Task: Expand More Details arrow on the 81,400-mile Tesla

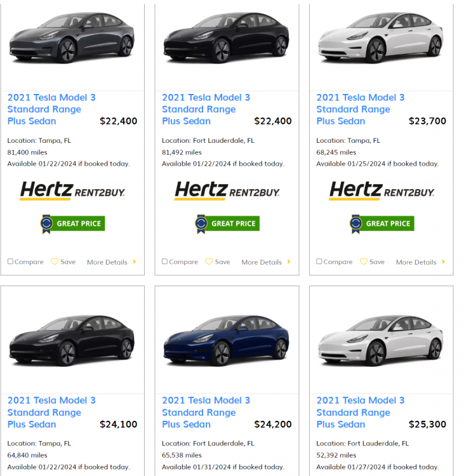Action: pos(134,261)
